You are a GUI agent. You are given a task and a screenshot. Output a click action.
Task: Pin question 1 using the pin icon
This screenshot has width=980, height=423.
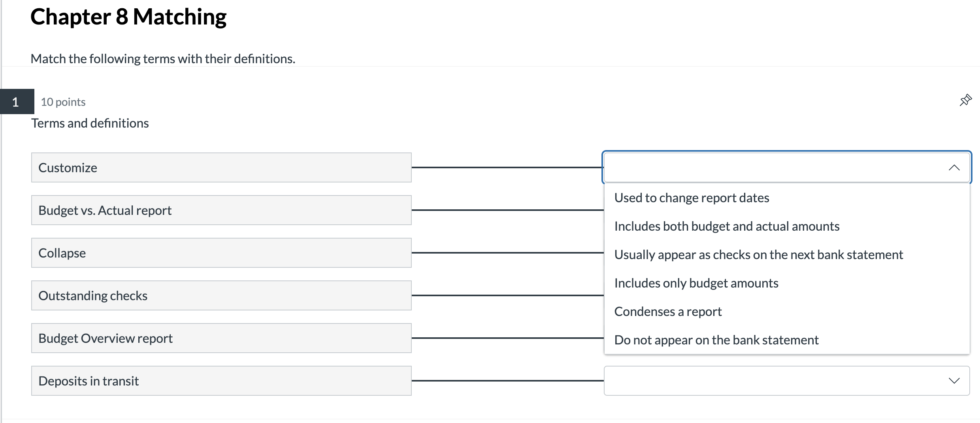coord(965,100)
